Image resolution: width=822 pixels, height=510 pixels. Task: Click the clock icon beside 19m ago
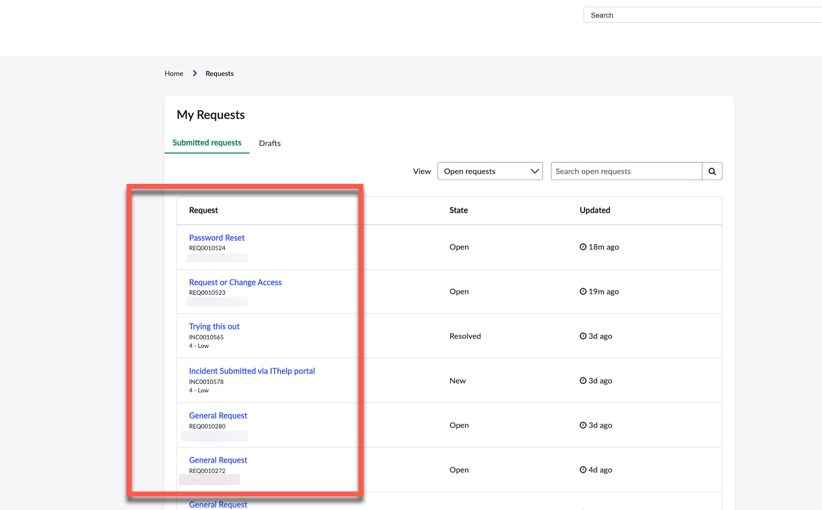point(583,292)
